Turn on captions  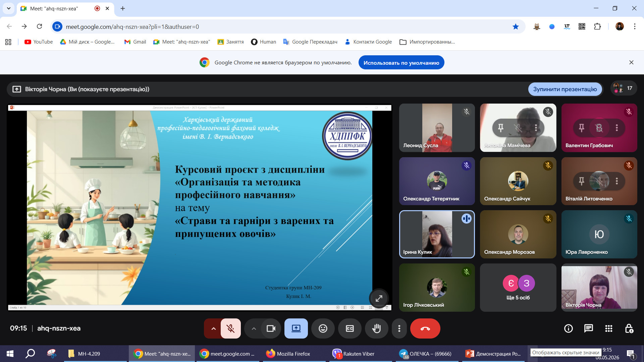350,328
